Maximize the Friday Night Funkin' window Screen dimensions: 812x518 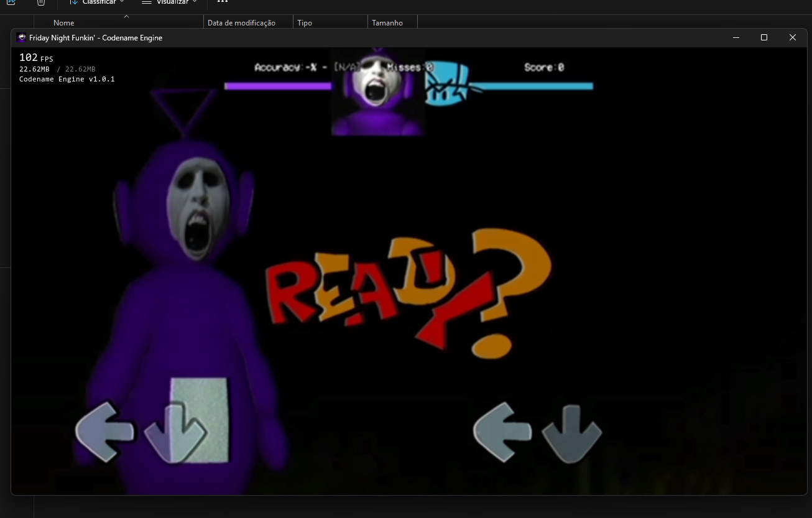pyautogui.click(x=764, y=37)
